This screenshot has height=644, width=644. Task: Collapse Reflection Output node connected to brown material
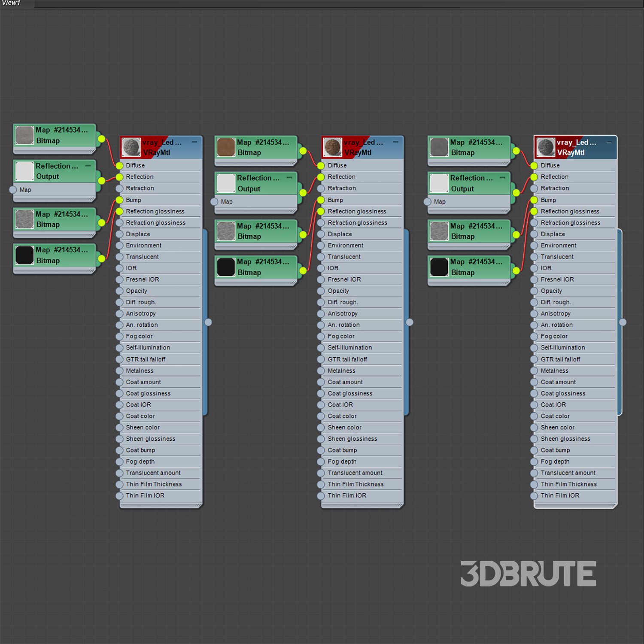[x=289, y=178]
